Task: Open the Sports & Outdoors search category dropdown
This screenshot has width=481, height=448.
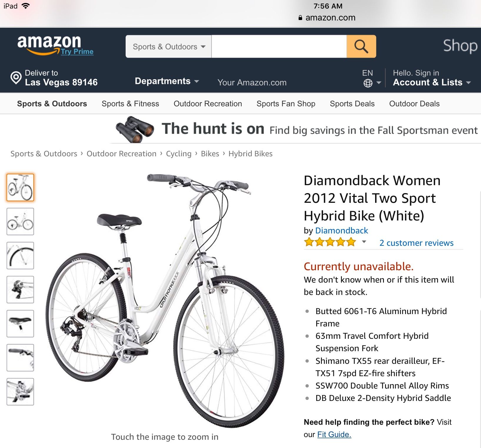Action: 169,47
